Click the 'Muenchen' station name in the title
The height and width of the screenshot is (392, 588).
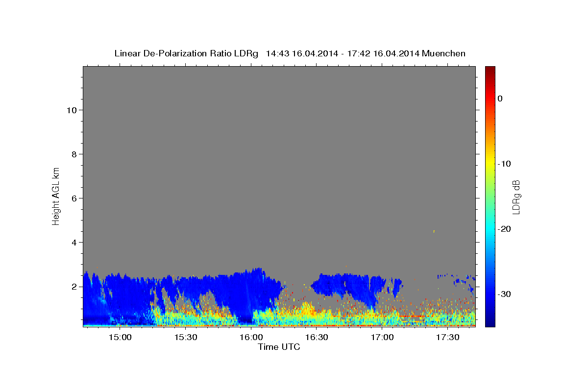[443, 53]
